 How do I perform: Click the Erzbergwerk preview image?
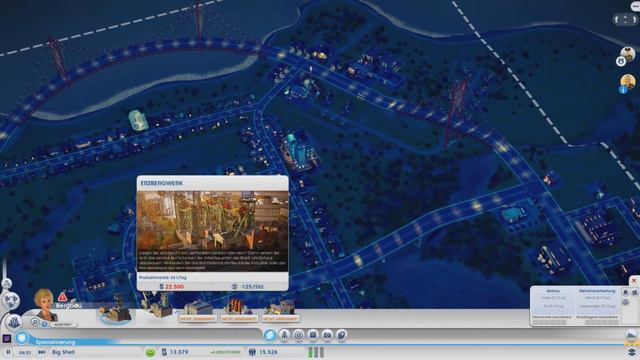tap(212, 231)
